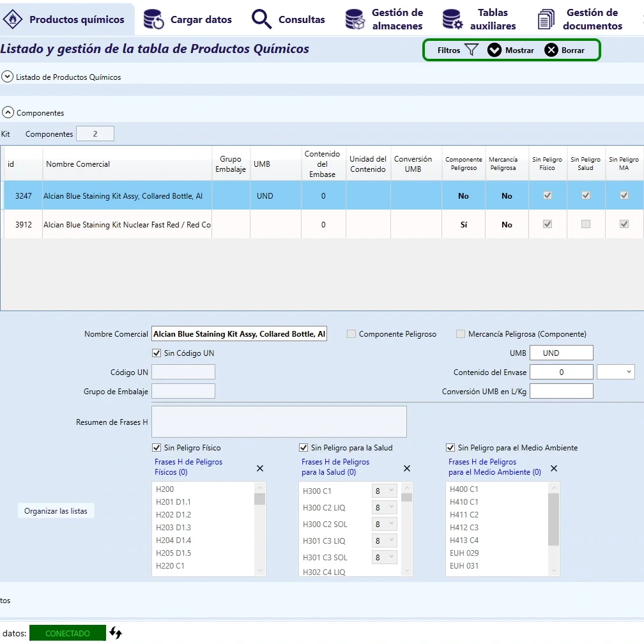Open the H300 C1 value dropdown

(385, 491)
